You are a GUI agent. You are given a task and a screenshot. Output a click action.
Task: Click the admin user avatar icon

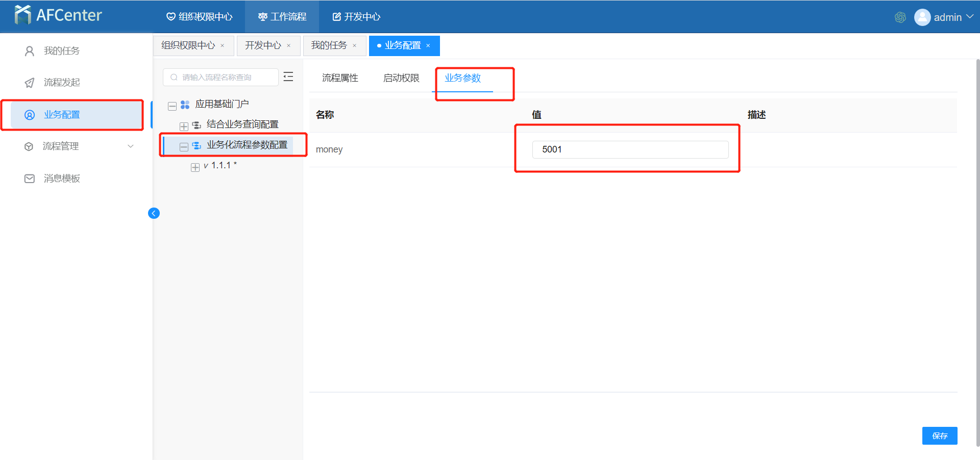tap(922, 17)
